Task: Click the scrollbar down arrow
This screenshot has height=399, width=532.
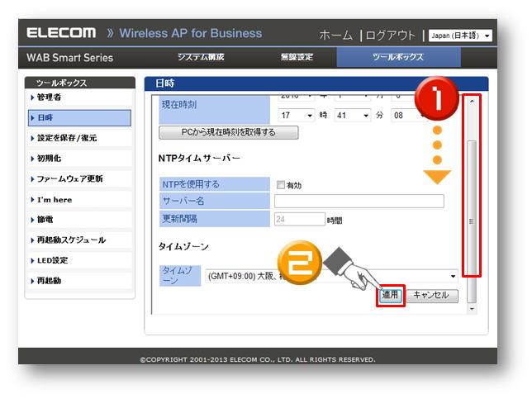Action: coord(472,309)
